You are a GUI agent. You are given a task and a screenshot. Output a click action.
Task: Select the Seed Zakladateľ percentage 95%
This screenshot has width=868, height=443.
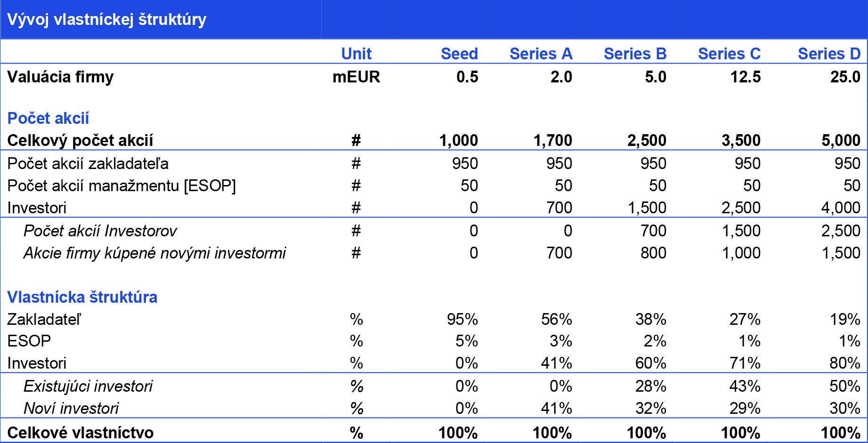click(x=462, y=319)
